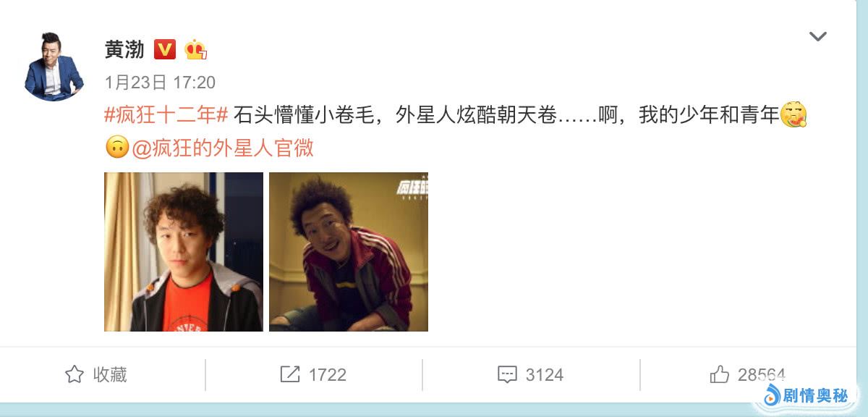Open the 3124 comments count
This screenshot has height=417, width=868.
(x=545, y=375)
